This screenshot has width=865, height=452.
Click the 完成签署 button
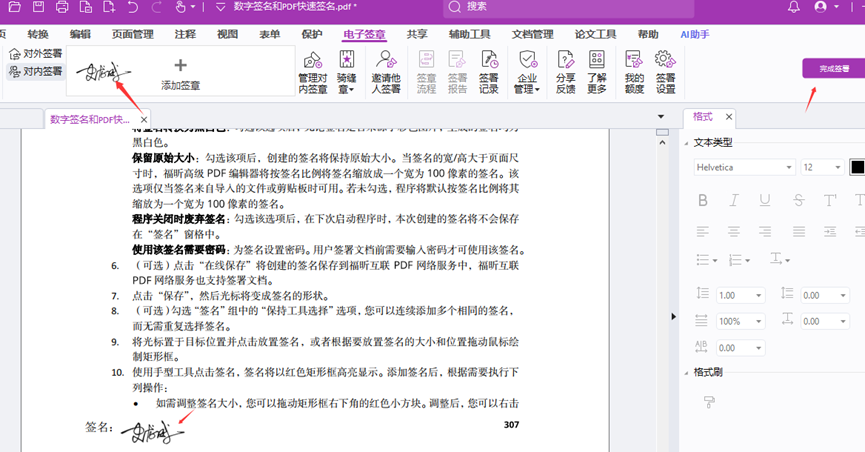click(833, 69)
